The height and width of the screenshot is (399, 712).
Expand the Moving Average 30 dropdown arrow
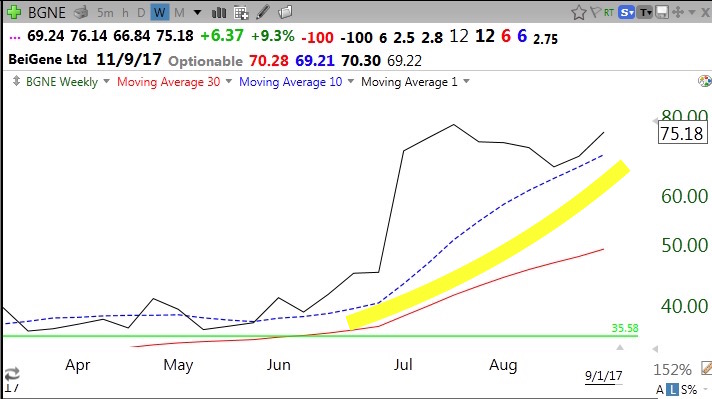click(229, 81)
